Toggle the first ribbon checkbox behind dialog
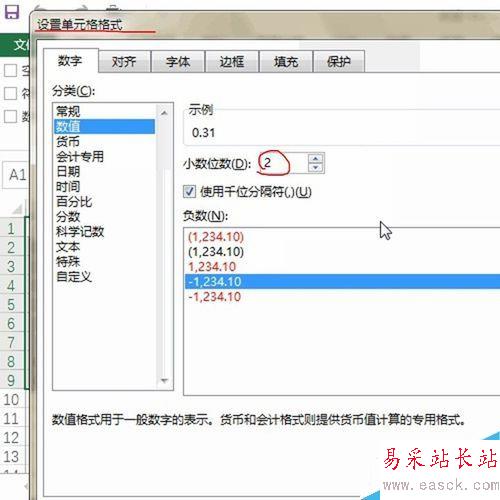Screen dimensions: 500x500 10,70
